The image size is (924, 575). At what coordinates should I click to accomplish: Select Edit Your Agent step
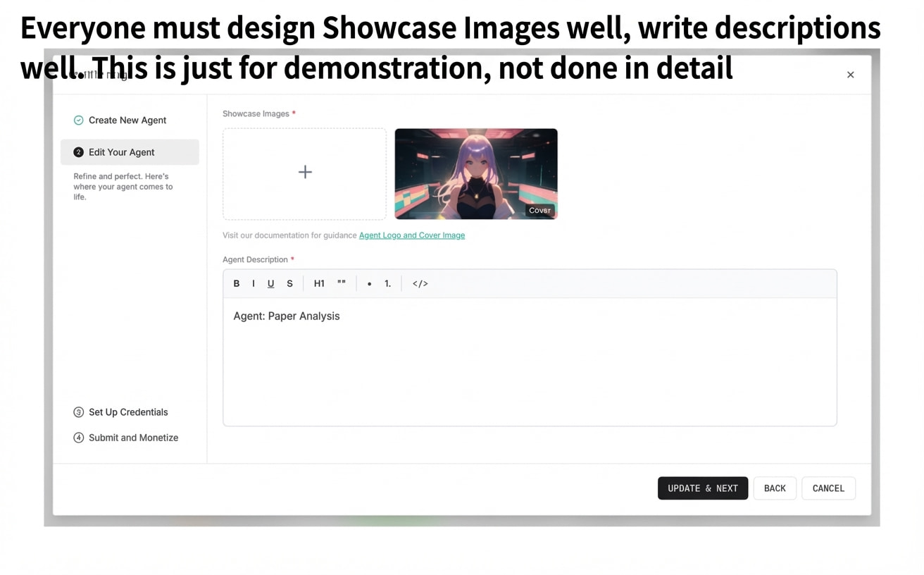click(x=121, y=152)
